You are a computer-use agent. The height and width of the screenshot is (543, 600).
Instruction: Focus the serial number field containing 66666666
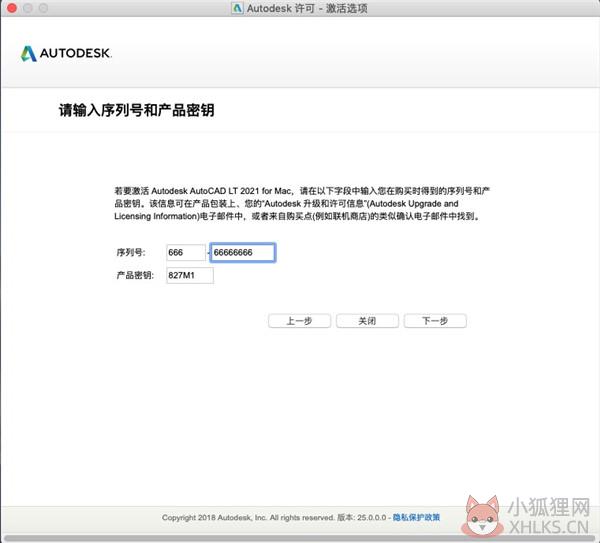coord(243,253)
